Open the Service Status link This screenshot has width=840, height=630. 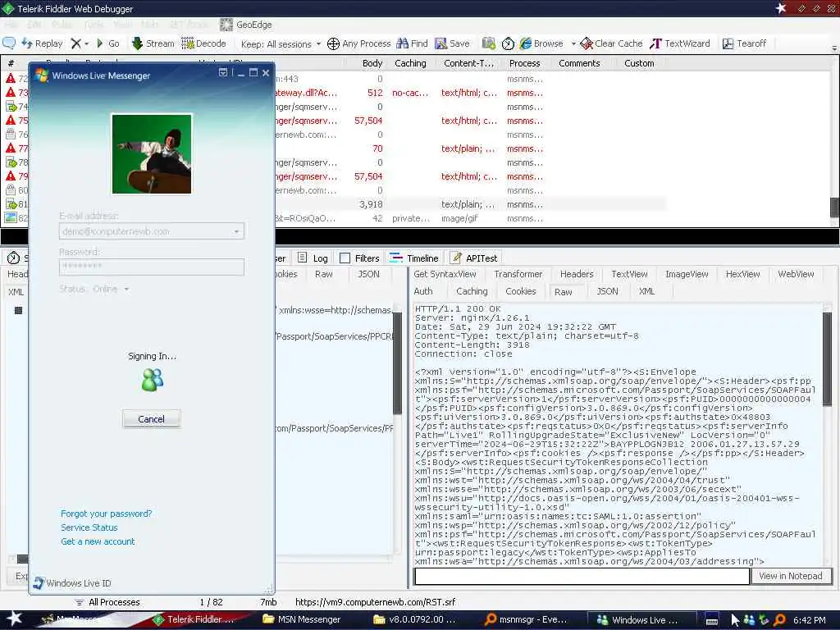(89, 527)
